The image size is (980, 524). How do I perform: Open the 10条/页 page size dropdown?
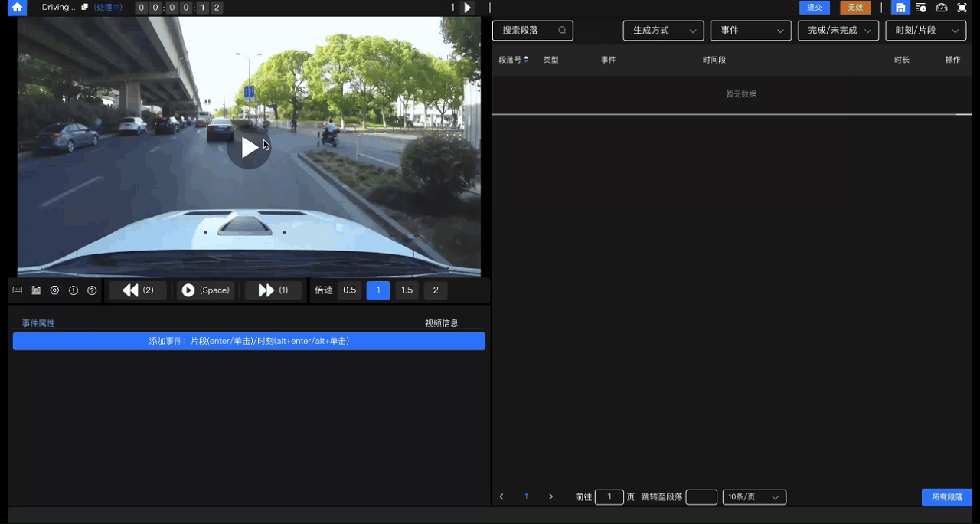tap(753, 497)
